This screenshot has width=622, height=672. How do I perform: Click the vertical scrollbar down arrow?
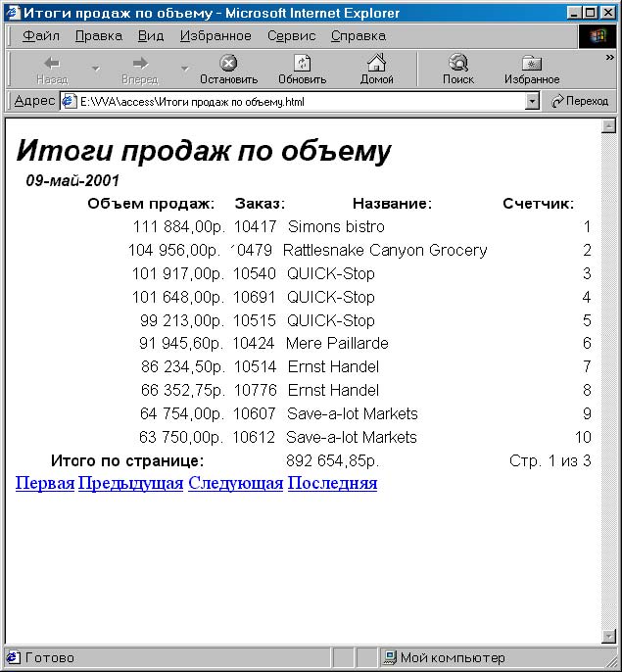pos(607,636)
